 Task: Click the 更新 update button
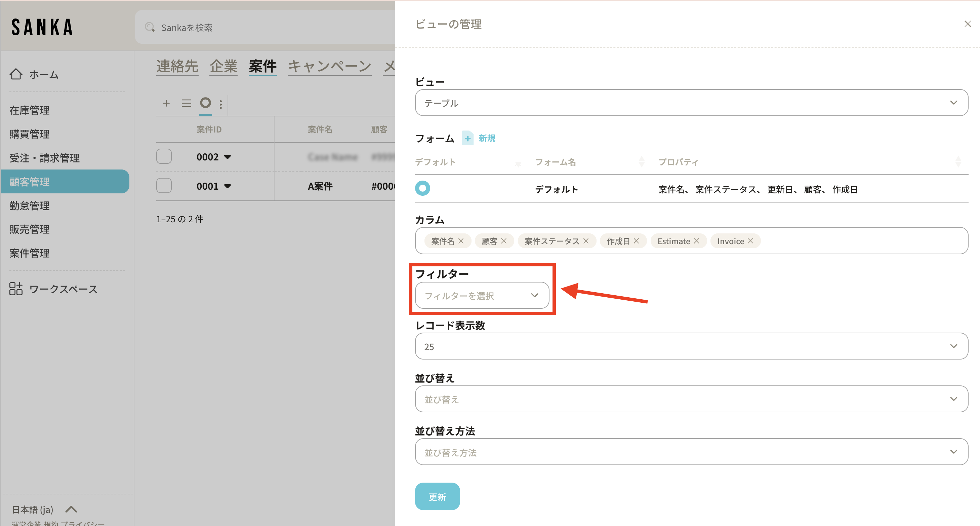coord(437,497)
